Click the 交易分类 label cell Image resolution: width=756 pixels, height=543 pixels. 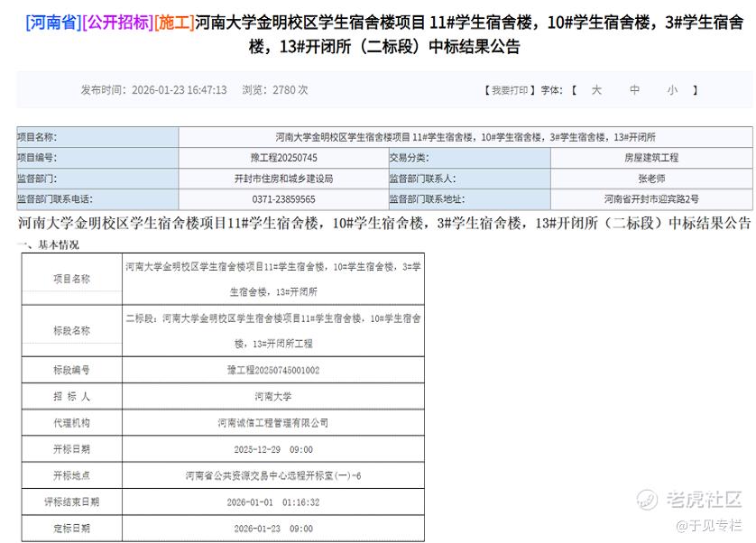pyautogui.click(x=470, y=158)
